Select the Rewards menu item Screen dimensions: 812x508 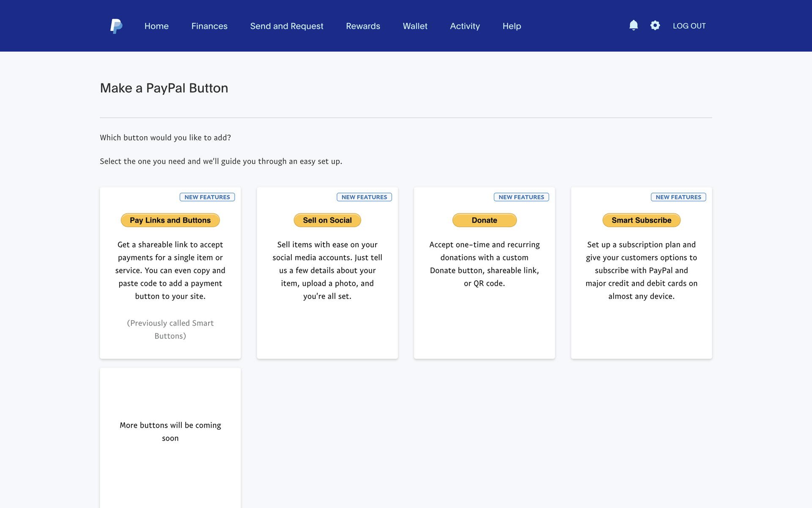tap(363, 26)
